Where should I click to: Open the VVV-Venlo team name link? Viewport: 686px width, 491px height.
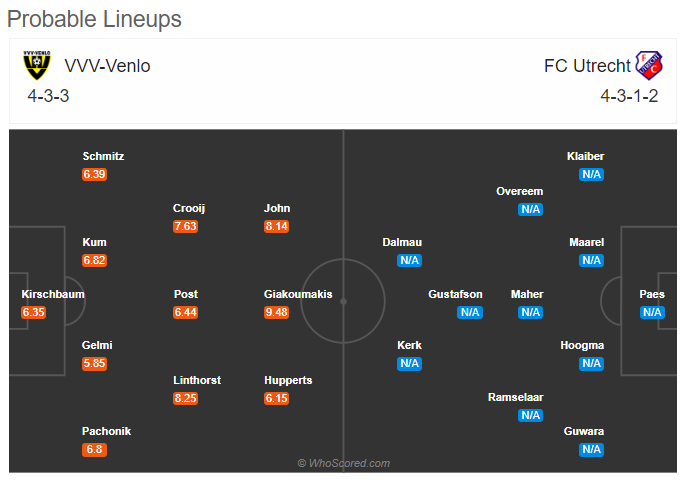107,66
